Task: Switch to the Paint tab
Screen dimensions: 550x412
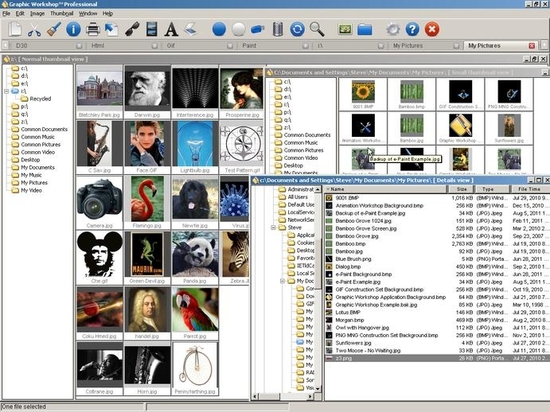Action: (x=249, y=46)
